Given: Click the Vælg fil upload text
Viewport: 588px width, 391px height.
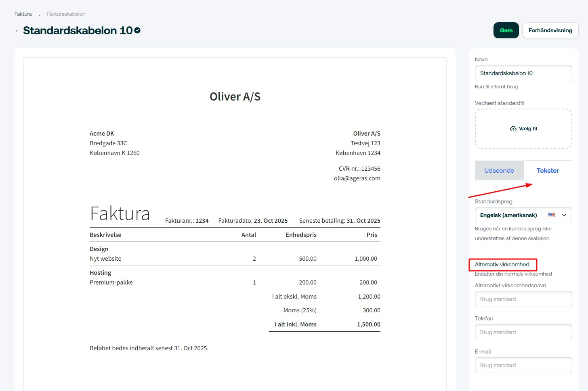Looking at the screenshot, I should click(528, 129).
